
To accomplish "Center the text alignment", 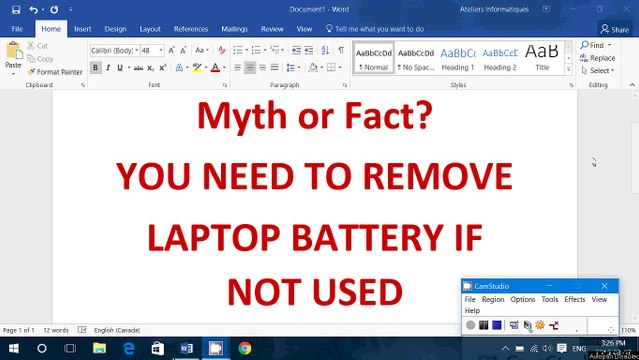I will pos(250,68).
